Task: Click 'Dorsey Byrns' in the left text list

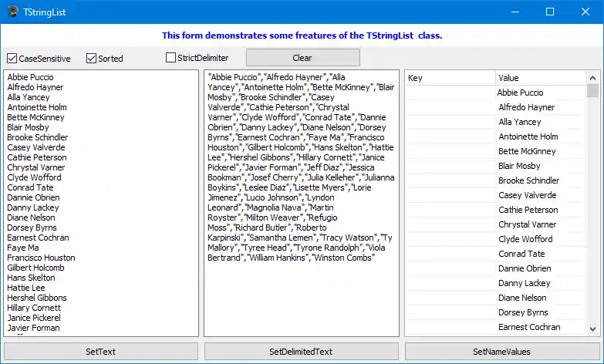Action: coord(32,228)
